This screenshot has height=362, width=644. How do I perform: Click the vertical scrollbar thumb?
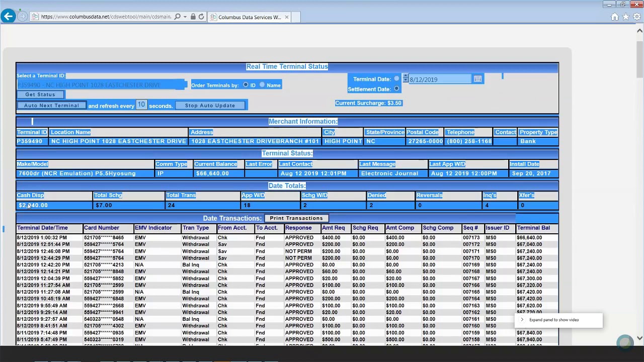(x=639, y=60)
